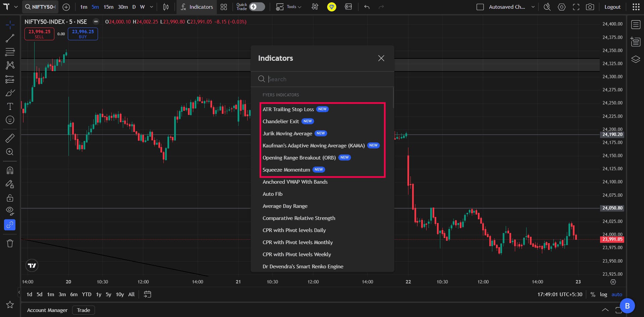Click the Logout button
This screenshot has height=317, width=644.
(x=612, y=7)
